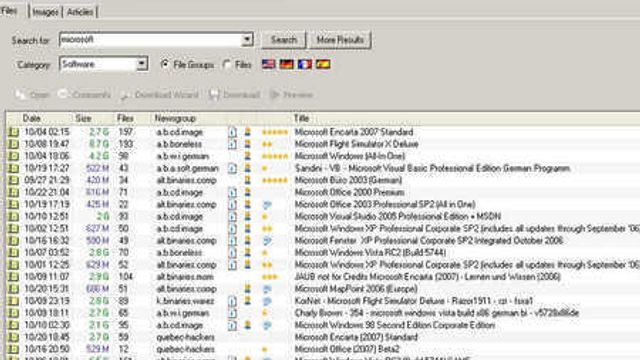Image resolution: width=640 pixels, height=360 pixels.
Task: Click comment bubble icon in MapPoint 2006 row
Action: [267, 289]
